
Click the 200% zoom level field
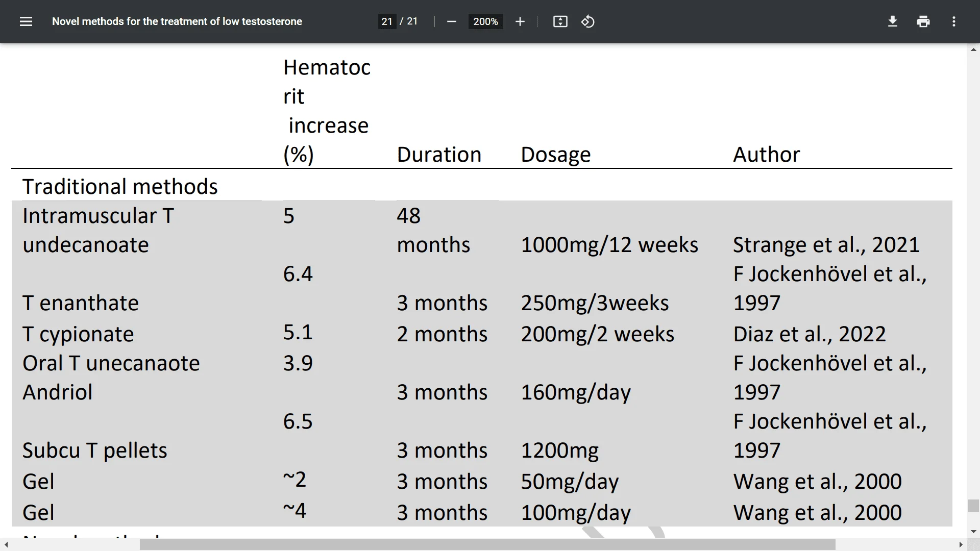(485, 21)
